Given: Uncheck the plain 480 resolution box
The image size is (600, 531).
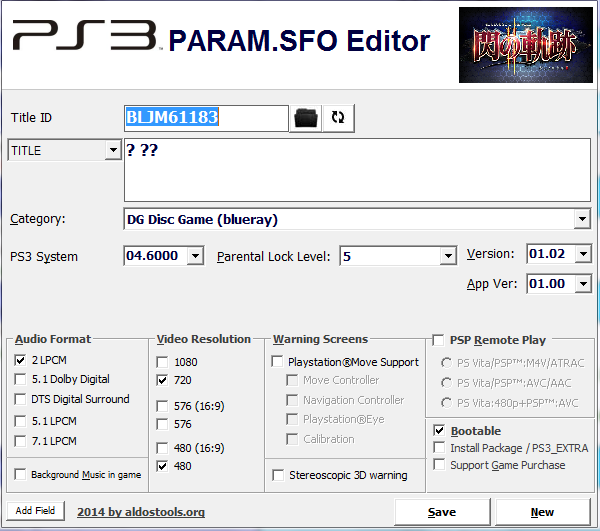Looking at the screenshot, I should coord(162,466).
